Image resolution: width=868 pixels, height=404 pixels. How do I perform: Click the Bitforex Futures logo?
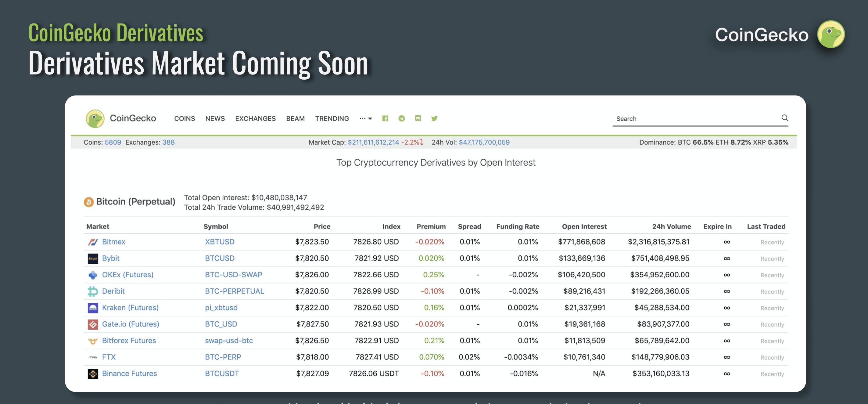[x=93, y=341]
